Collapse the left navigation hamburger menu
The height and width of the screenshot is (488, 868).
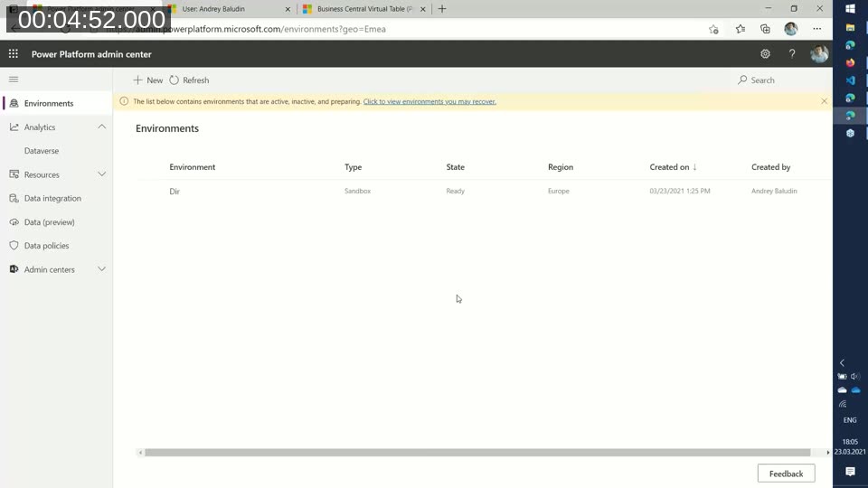(14, 80)
